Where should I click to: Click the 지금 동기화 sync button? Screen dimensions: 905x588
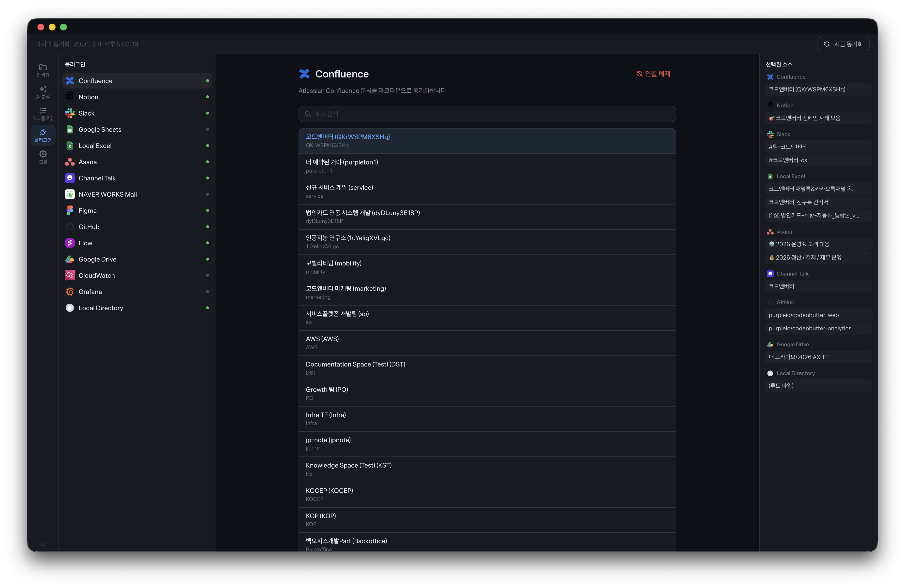coord(843,44)
